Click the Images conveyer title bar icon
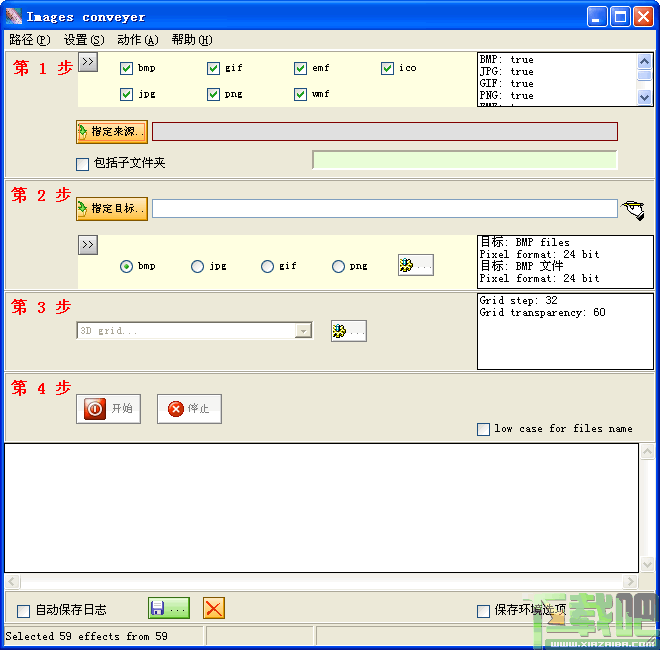Screen dimensions: 660x650 coord(14,16)
